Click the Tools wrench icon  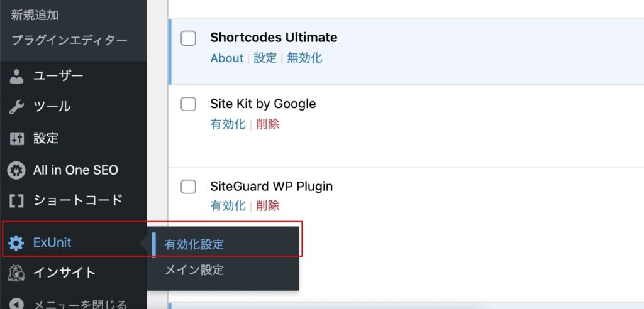(x=16, y=107)
